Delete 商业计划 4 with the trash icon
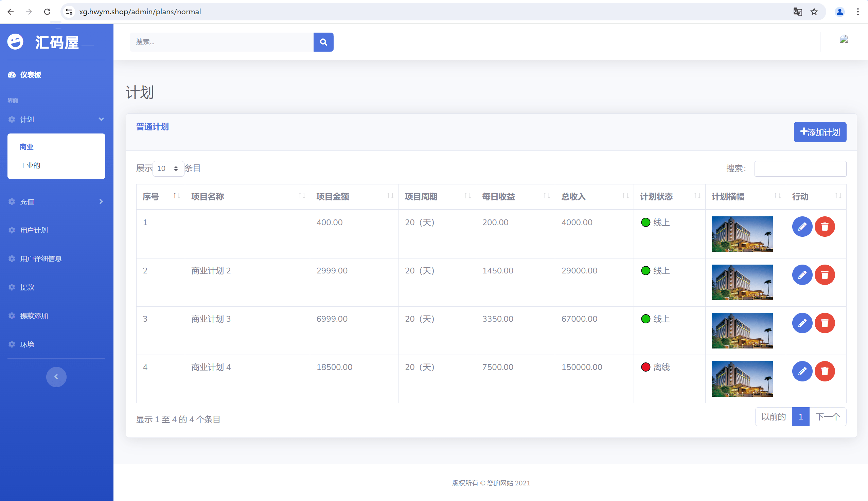868x501 pixels. tap(825, 371)
